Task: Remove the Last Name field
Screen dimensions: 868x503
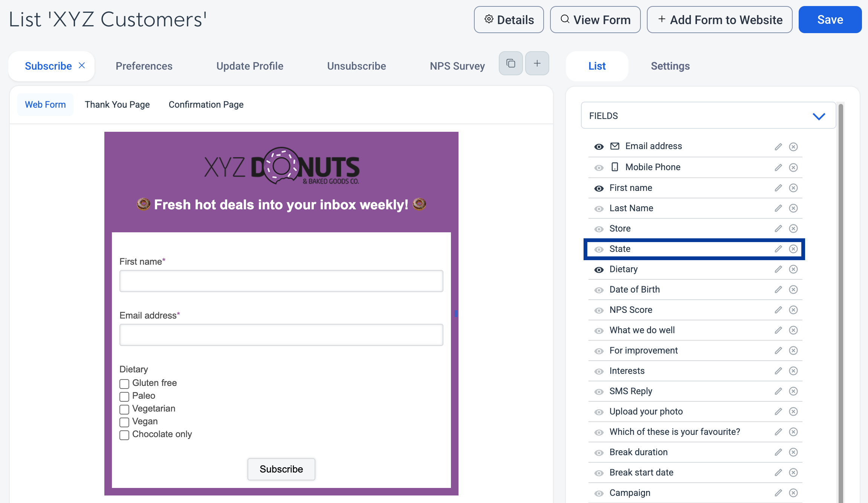Action: [793, 208]
